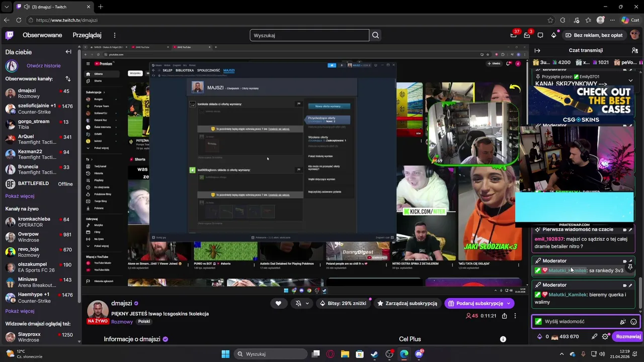The height and width of the screenshot is (362, 644).
Task: Bookmark this page with star icon
Action: pyautogui.click(x=550, y=20)
